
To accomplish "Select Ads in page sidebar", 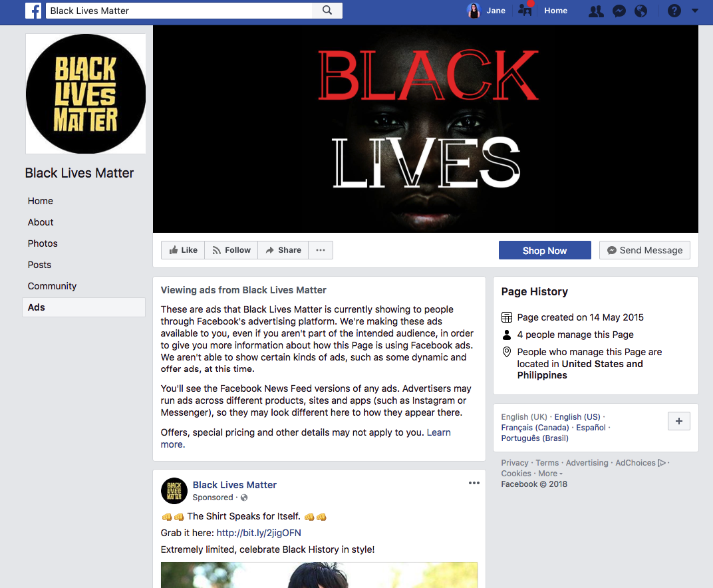I will click(x=84, y=307).
